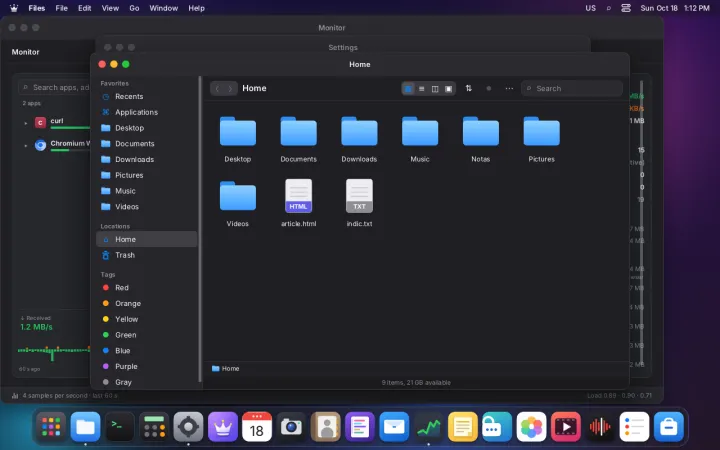Open Launchpad from the dock

(51, 427)
